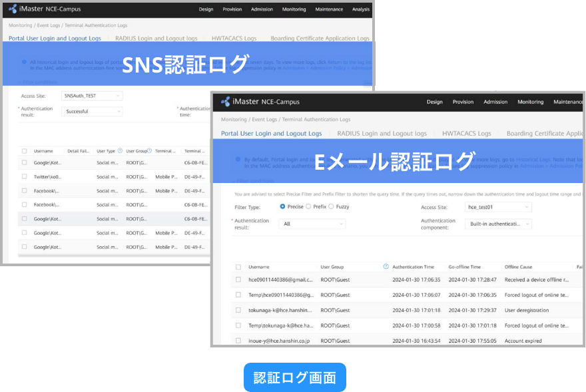Viewport: 586px width, 392px height.
Task: Tick checkbox for hce09011440386@gmail.c... row
Action: [238, 279]
